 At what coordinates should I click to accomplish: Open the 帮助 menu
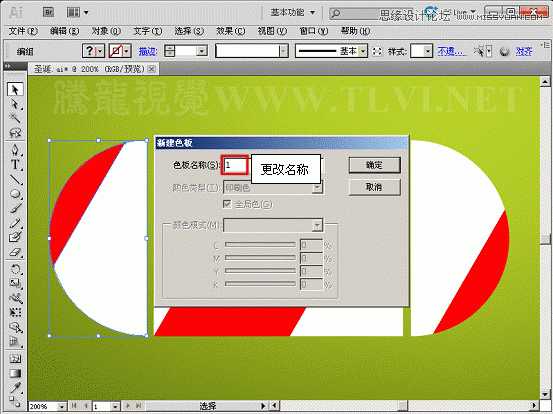pyautogui.click(x=355, y=31)
